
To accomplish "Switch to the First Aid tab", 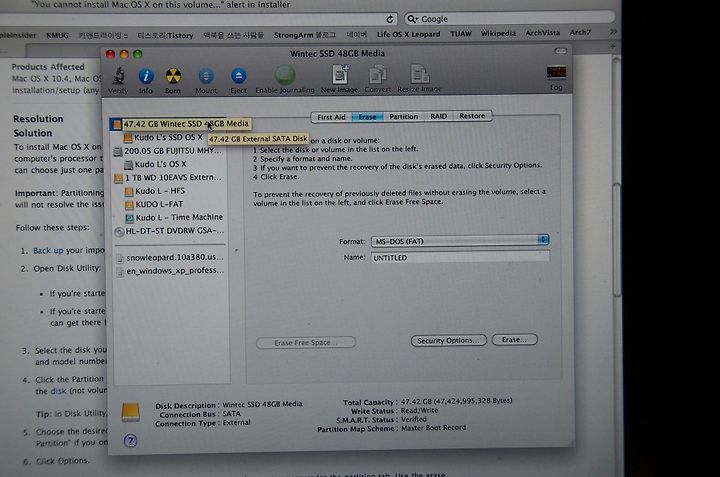I will [331, 117].
